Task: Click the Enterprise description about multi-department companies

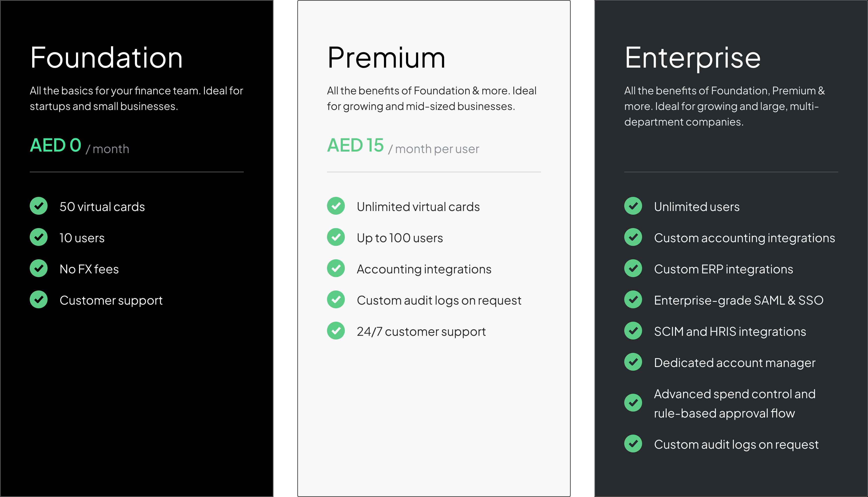Action: coord(725,106)
